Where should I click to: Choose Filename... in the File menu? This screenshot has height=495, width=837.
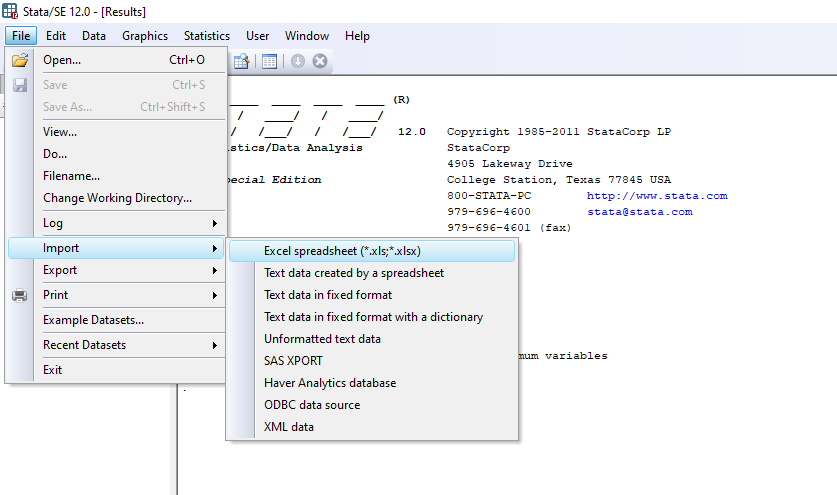tap(116, 176)
